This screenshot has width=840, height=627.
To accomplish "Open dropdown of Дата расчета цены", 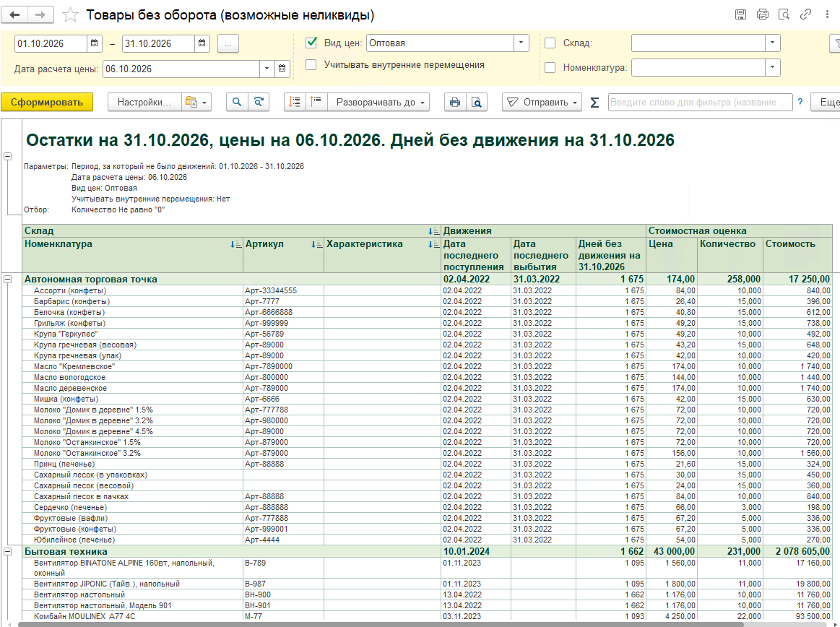I will coord(267,69).
